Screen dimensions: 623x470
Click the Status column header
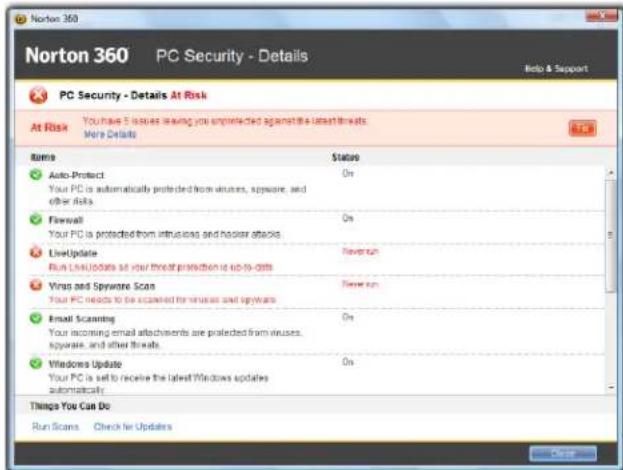point(346,157)
